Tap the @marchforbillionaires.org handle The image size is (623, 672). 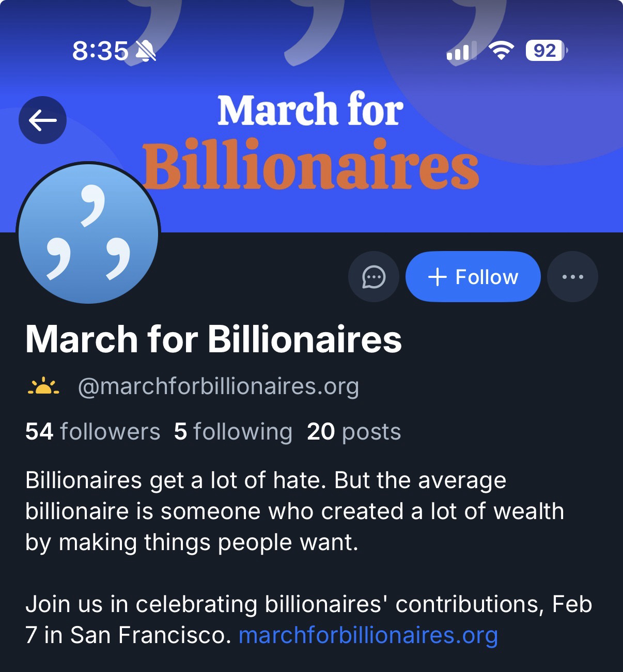218,386
